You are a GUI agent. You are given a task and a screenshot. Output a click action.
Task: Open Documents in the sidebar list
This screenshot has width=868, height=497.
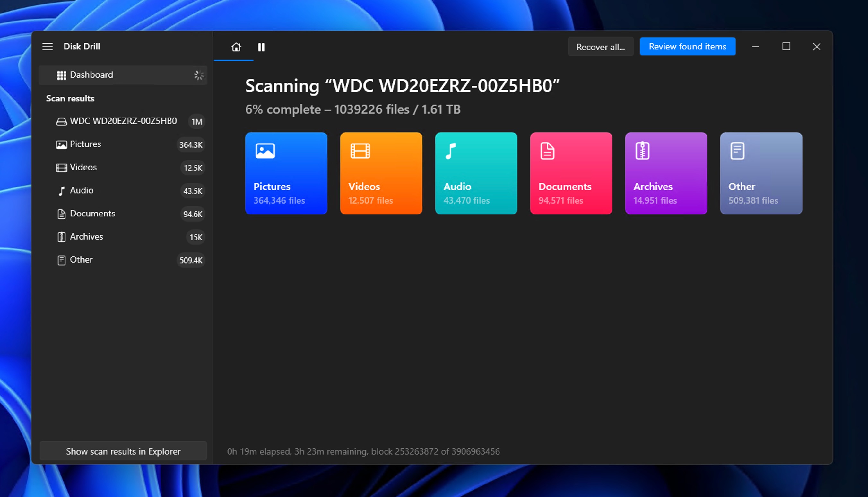coord(123,214)
